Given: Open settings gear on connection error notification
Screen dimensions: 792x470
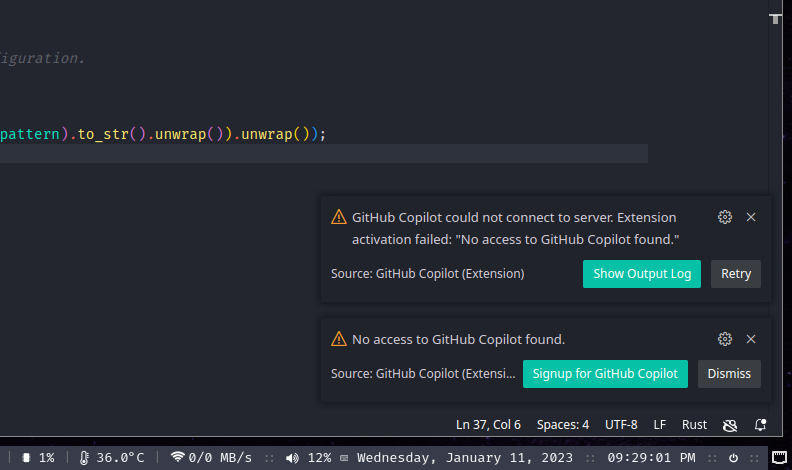Looking at the screenshot, I should pos(725,217).
